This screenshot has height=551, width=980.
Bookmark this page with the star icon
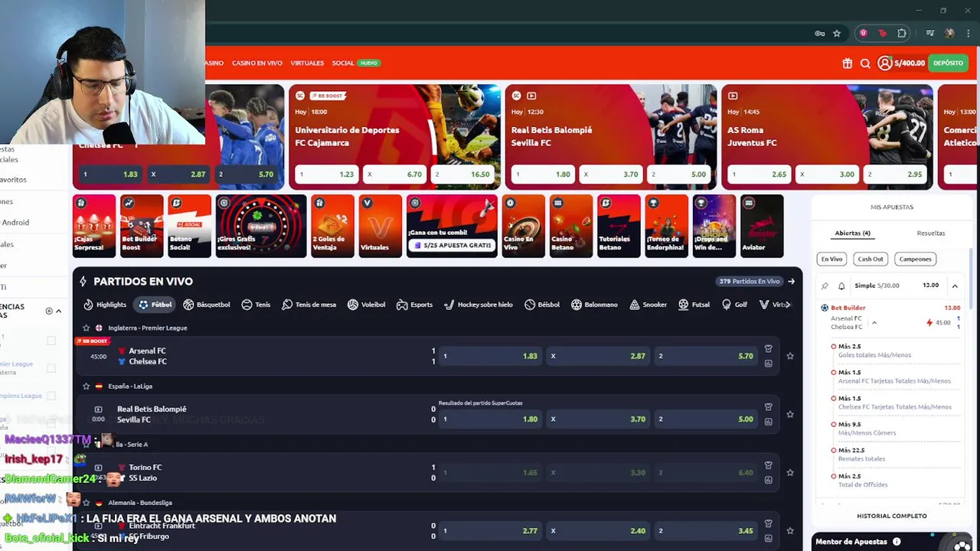click(837, 34)
